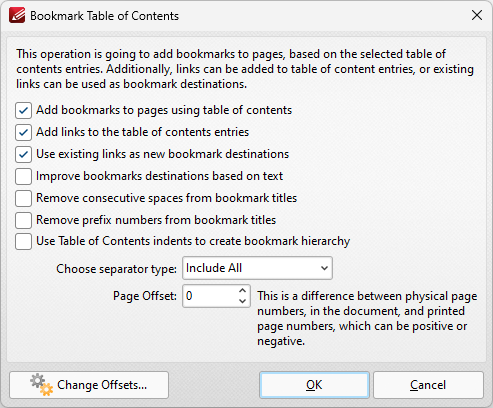Viewport: 493px width, 408px height.
Task: Click the gears icon on Change Offsets button
Action: pyautogui.click(x=42, y=385)
